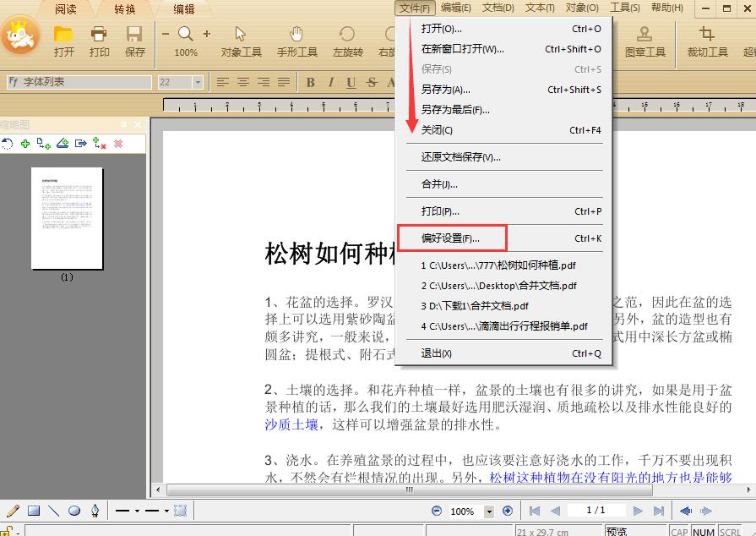Select the fountain pen nib tool
This screenshot has width=756, height=536.
tap(95, 511)
